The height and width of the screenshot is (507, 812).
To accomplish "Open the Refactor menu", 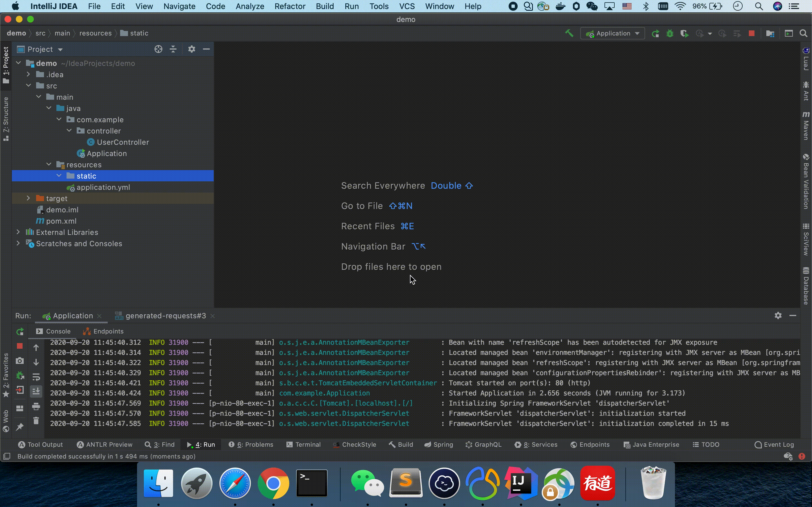I will 290,6.
